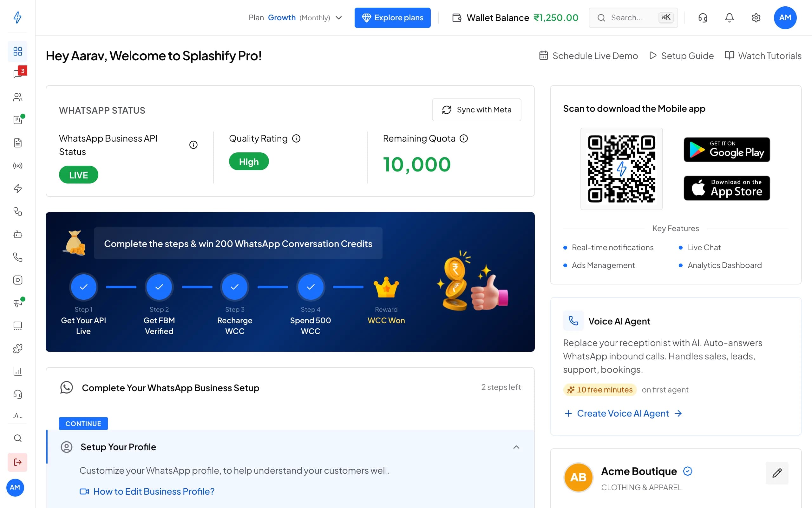Viewport: 812px width, 508px height.
Task: Open the Growth plan dropdown
Action: click(x=295, y=18)
